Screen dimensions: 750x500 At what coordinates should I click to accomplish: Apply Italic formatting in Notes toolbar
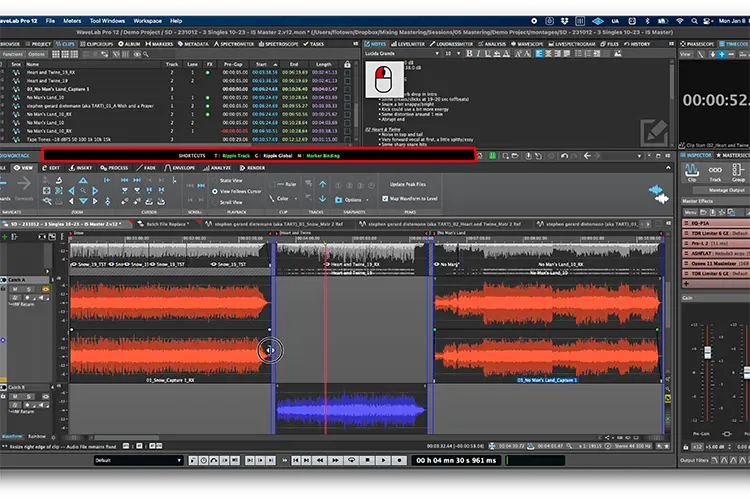click(478, 54)
